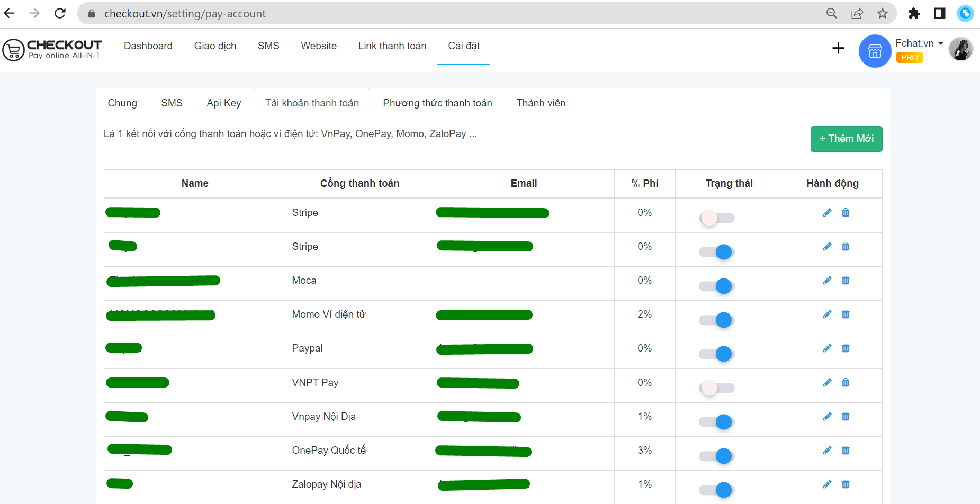The height and width of the screenshot is (504, 980).
Task: Edit the OnePay Quốc tế account
Action: coord(827,451)
